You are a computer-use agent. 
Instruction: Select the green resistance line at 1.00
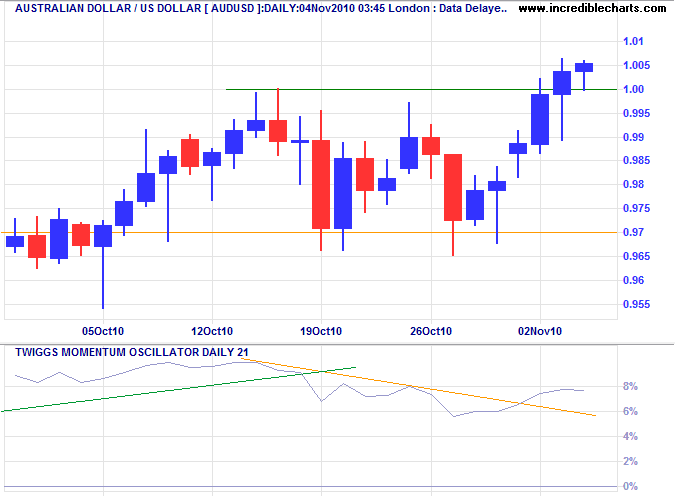coord(422,90)
